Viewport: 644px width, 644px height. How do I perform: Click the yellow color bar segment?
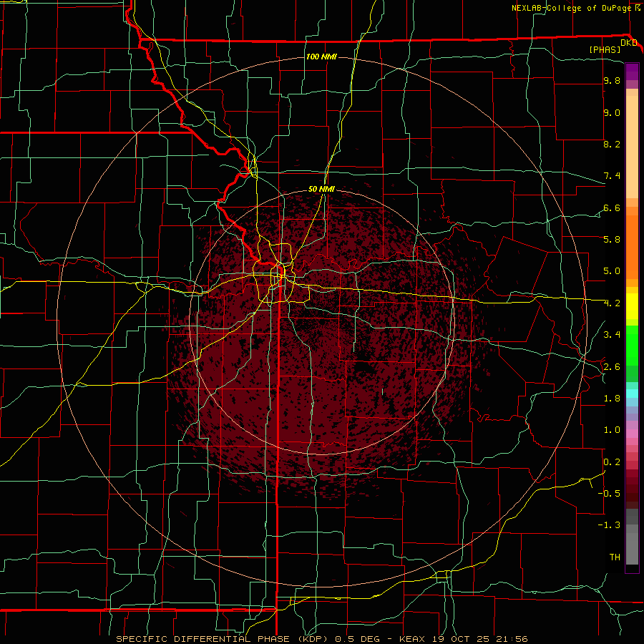pos(632,306)
